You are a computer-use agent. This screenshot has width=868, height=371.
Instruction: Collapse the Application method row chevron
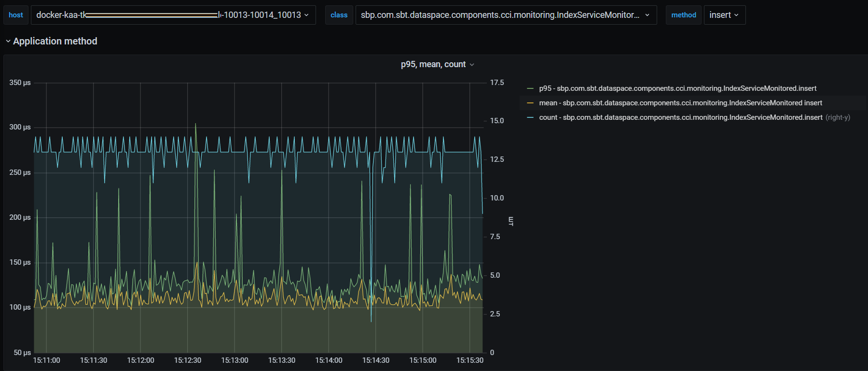(x=8, y=42)
